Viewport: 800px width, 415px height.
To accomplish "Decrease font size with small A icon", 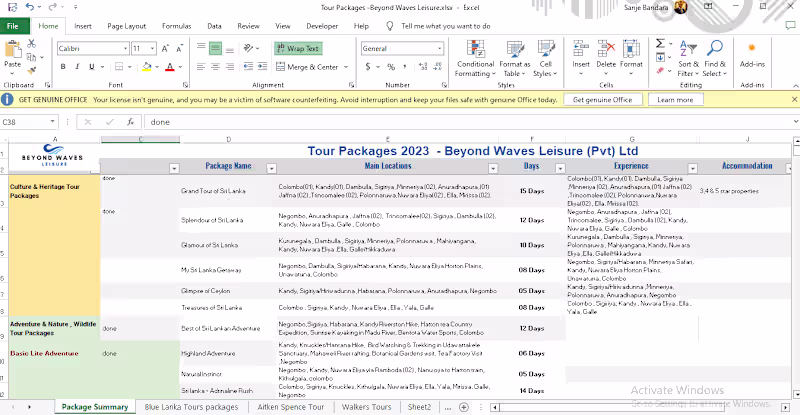I will (x=180, y=48).
